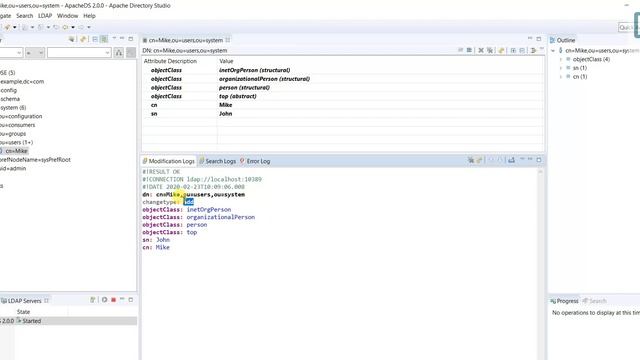Switch to the Search Logs tab

(x=218, y=161)
